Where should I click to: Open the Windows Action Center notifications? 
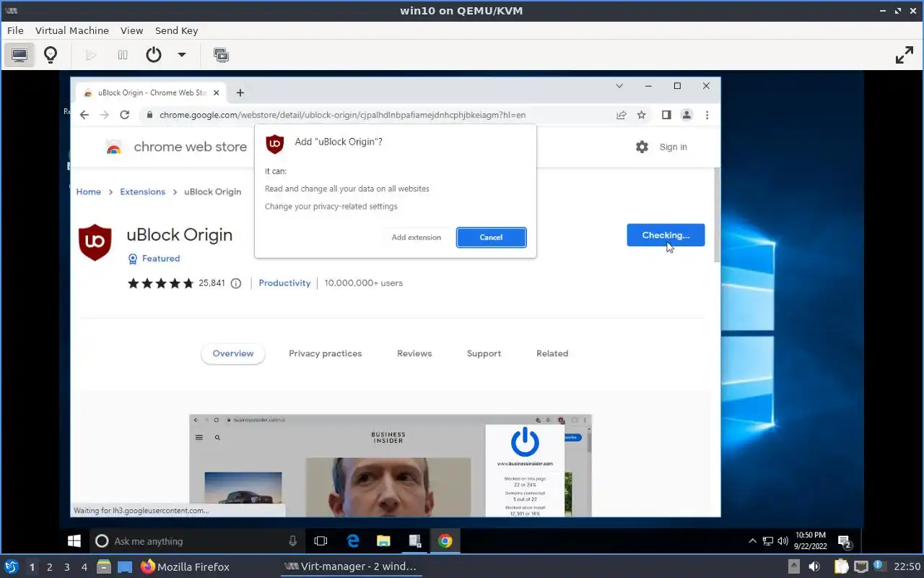click(843, 540)
